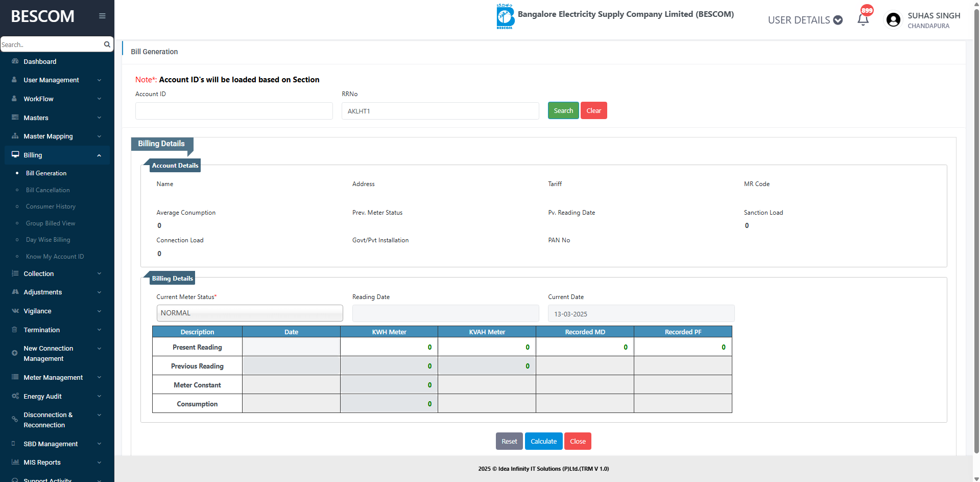This screenshot has height=482, width=980.
Task: Click Present Reading KVAH Meter cell
Action: 487,347
